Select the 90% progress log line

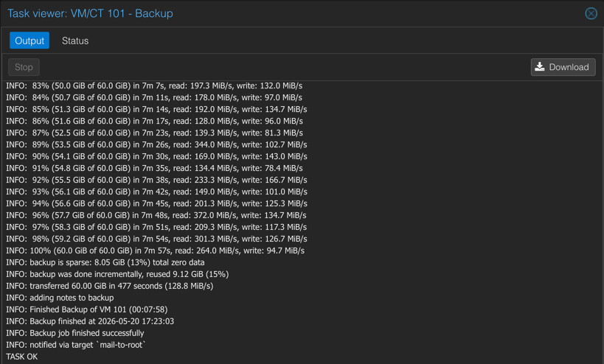click(x=157, y=157)
